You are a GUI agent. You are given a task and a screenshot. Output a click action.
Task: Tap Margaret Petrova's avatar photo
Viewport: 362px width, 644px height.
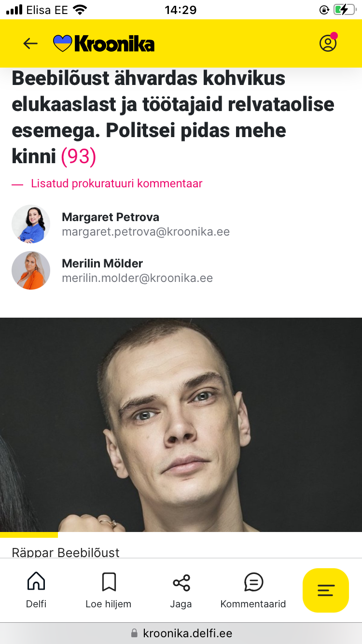[31, 224]
